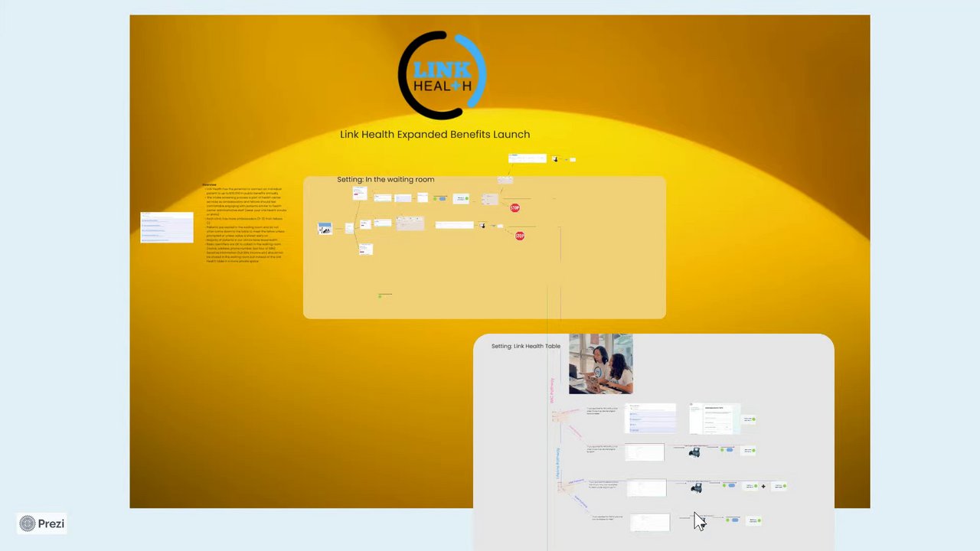
Task: Select the pink 'WIC Pathway' vertical label
Action: (551, 390)
